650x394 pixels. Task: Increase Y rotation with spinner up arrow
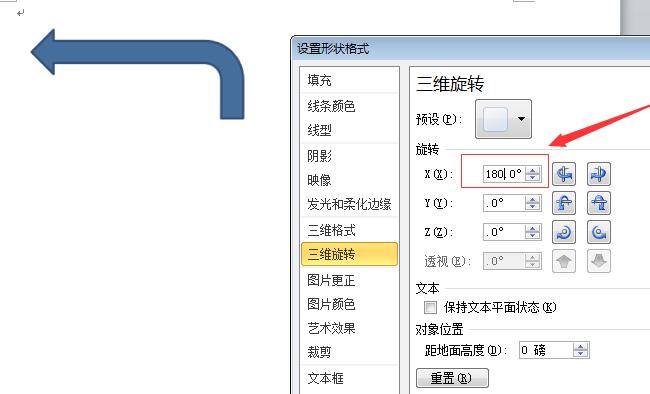[533, 199]
